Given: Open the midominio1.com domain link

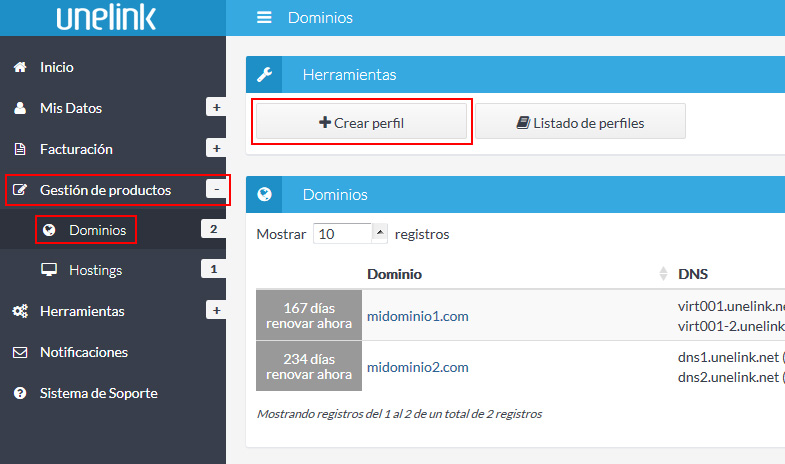Looking at the screenshot, I should click(x=417, y=316).
